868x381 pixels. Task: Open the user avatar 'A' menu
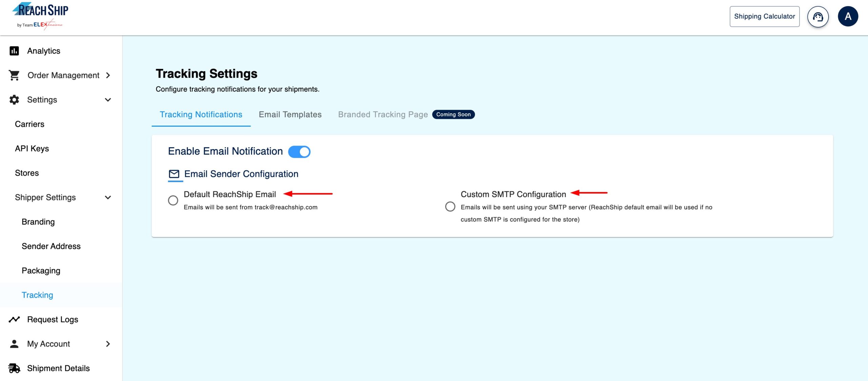click(848, 17)
